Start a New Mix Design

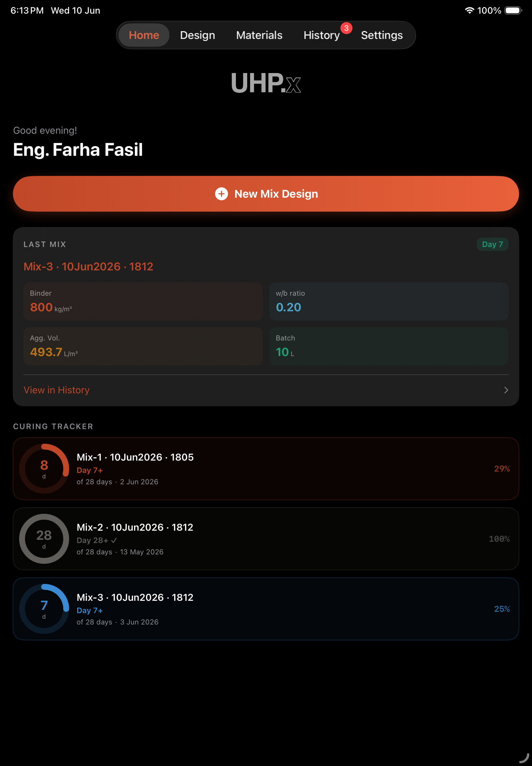266,194
